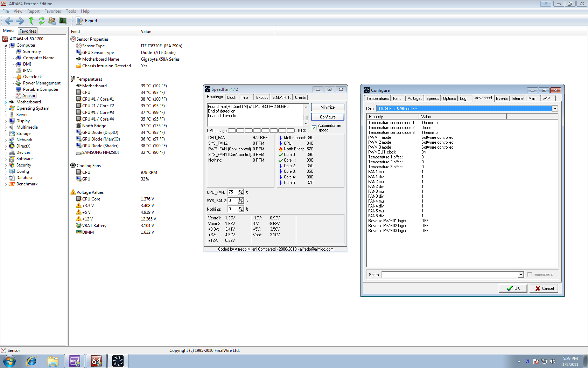Click the Field column header
The image size is (588, 368).
pyautogui.click(x=104, y=32)
